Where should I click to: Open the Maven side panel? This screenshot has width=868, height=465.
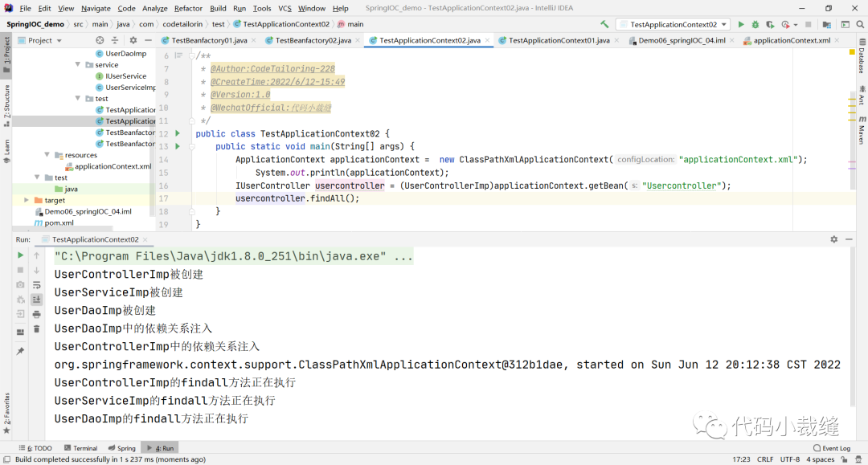pyautogui.click(x=862, y=130)
